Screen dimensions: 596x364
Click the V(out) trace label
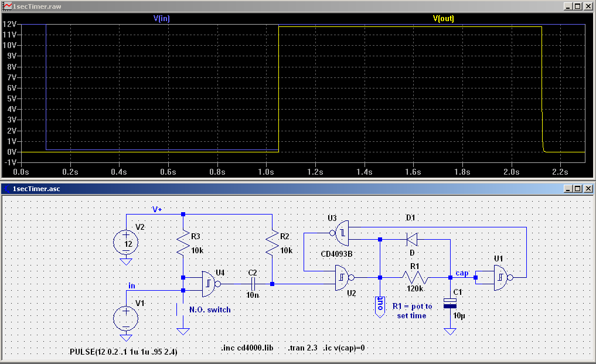coord(444,18)
